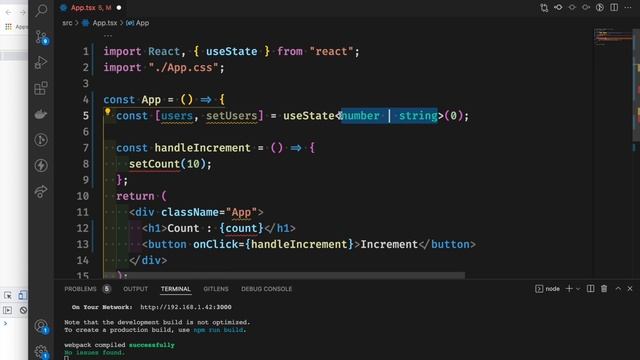This screenshot has height=360, width=640.
Task: Click '"./App.css"' string on line 2
Action: pyautogui.click(x=183, y=67)
